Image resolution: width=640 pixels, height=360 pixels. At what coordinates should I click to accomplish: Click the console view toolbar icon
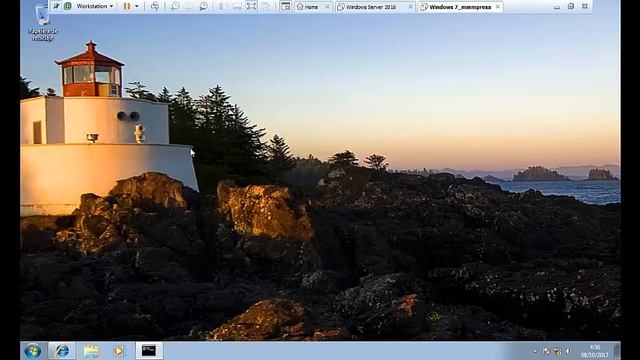click(x=285, y=6)
